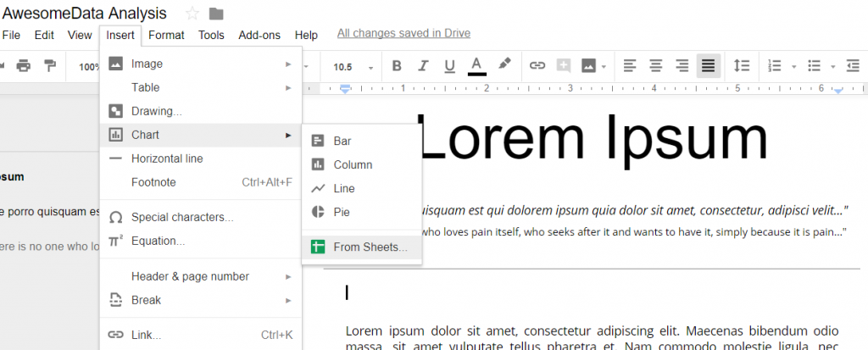868x350 pixels.
Task: Open Header & page number submenu
Action: [201, 276]
